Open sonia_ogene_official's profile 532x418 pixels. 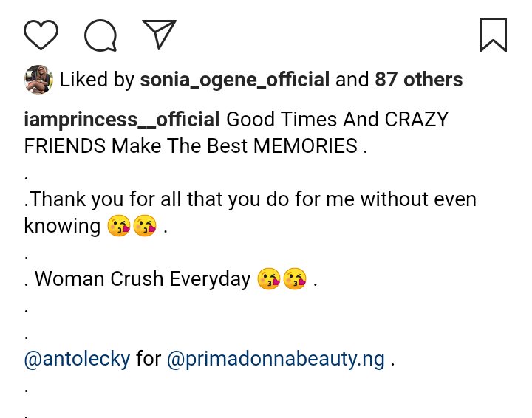pyautogui.click(x=235, y=80)
